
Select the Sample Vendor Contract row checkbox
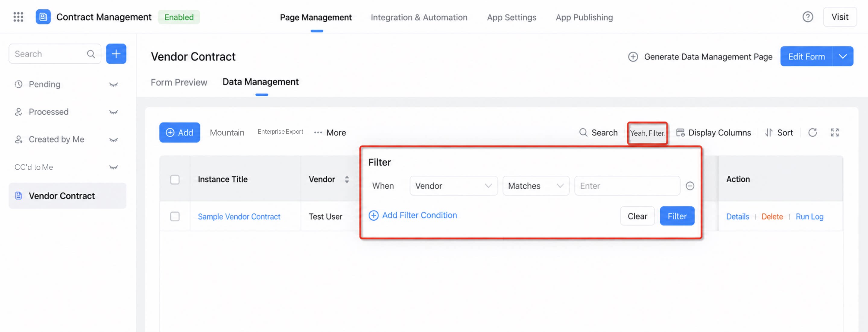pos(175,216)
